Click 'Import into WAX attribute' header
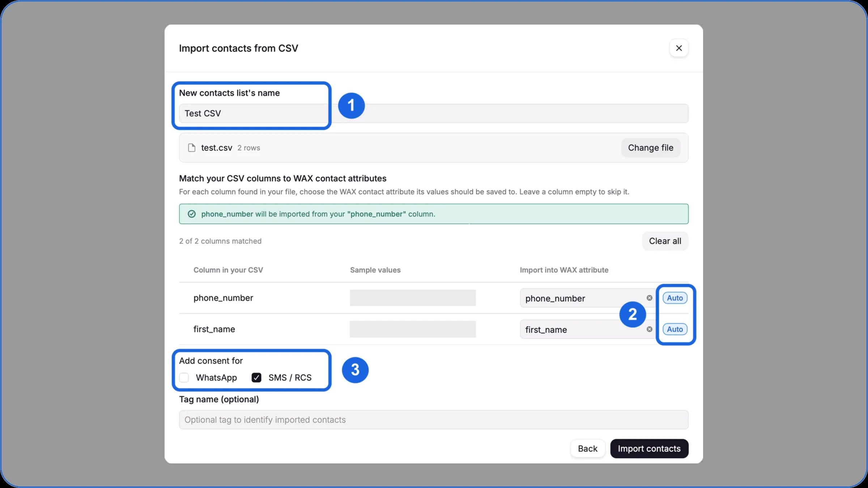The image size is (868, 488). [x=564, y=270]
